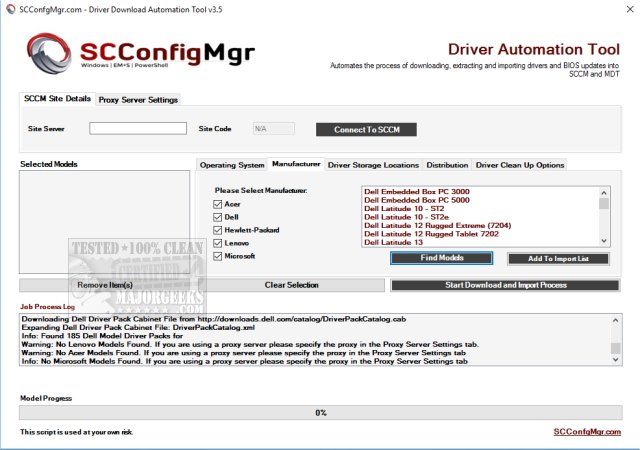Open the SCConfigMgr.com link

coord(587,432)
